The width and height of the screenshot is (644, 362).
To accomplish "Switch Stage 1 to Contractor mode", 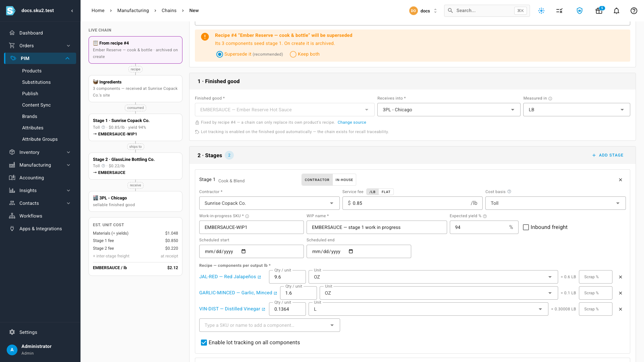I will 317,180.
